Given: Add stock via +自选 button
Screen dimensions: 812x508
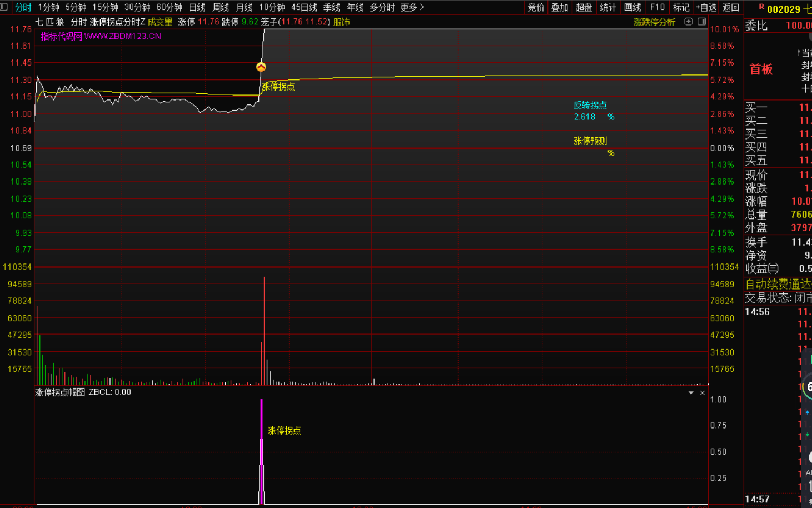Looking at the screenshot, I should point(706,7).
